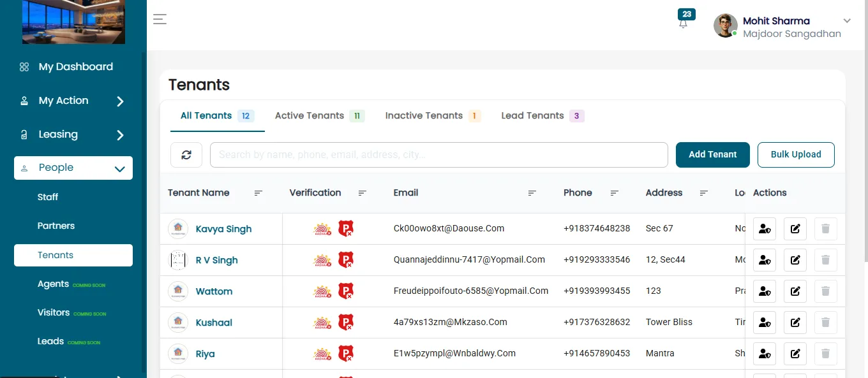Click the Mohit Sharma profile avatar
868x378 pixels.
point(725,25)
